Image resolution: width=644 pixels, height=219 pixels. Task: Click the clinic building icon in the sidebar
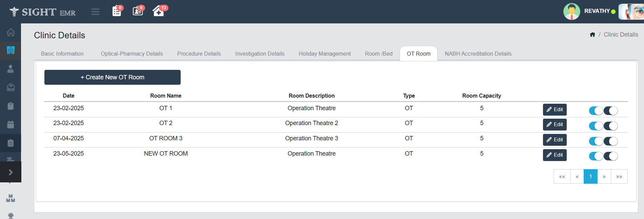pyautogui.click(x=11, y=51)
